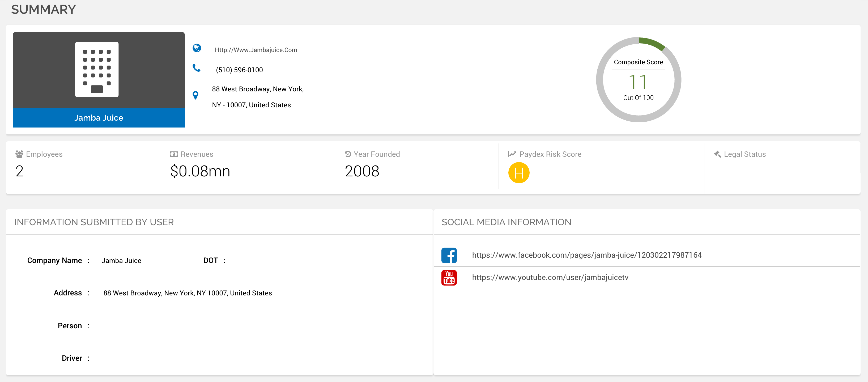Click the Legal Status gavel icon
The height and width of the screenshot is (382, 868).
click(717, 154)
